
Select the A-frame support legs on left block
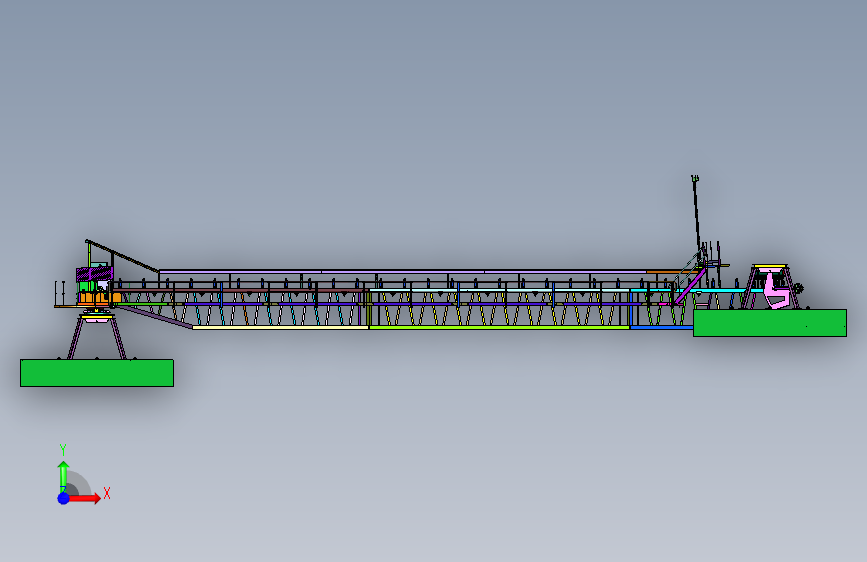[x=97, y=337]
